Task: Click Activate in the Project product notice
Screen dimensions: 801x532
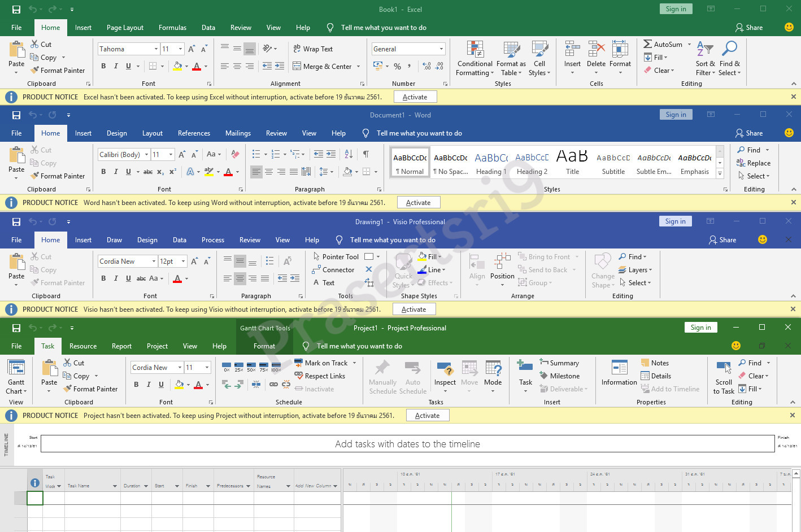Action: pos(427,416)
